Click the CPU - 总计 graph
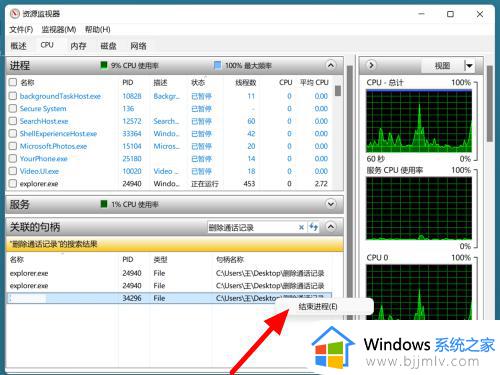500x375 pixels. pos(419,121)
